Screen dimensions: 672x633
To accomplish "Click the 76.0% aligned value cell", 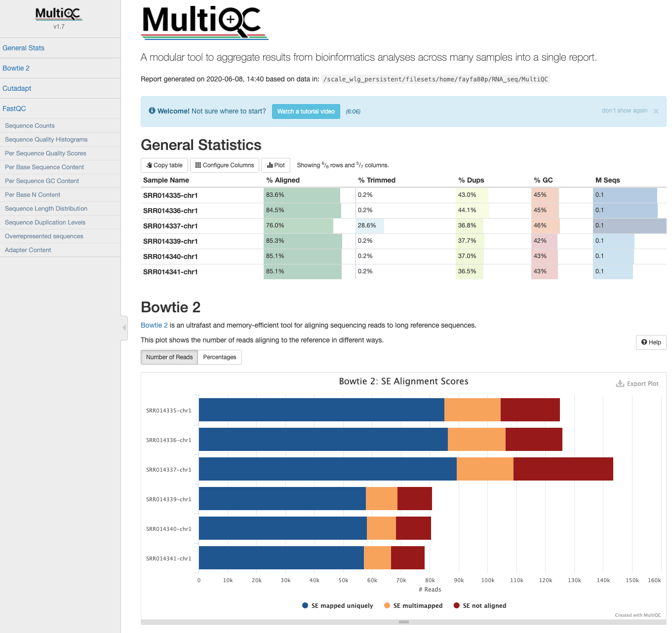I will (x=310, y=226).
